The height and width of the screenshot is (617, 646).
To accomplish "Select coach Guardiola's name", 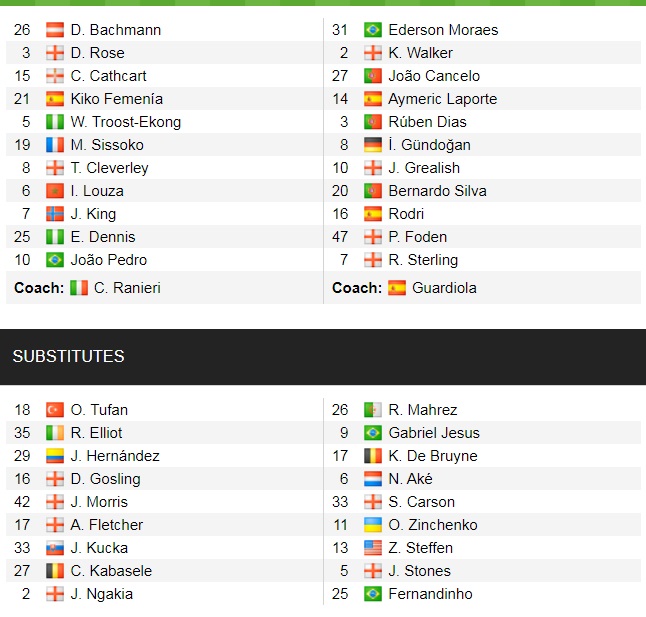I will click(x=444, y=288).
